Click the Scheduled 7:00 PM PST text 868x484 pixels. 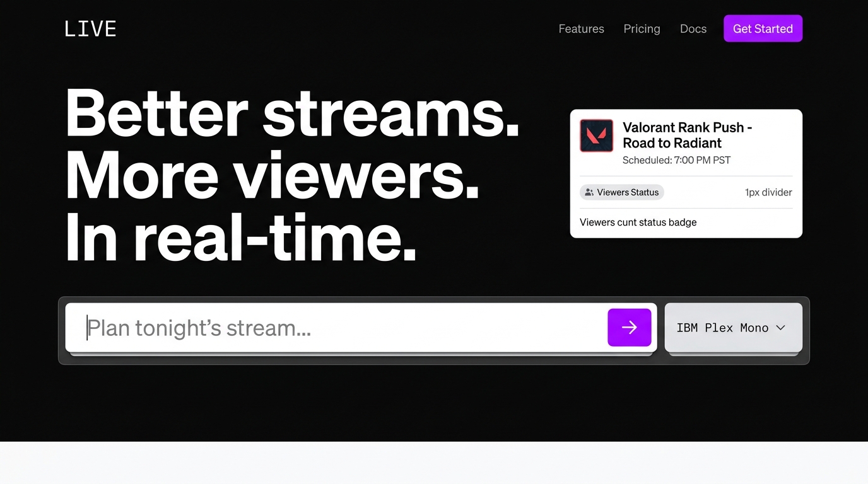click(x=676, y=160)
